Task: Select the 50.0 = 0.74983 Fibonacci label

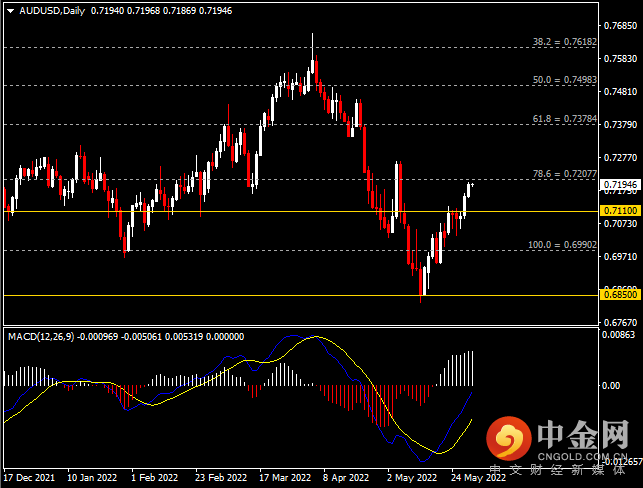Action: pyautogui.click(x=565, y=80)
